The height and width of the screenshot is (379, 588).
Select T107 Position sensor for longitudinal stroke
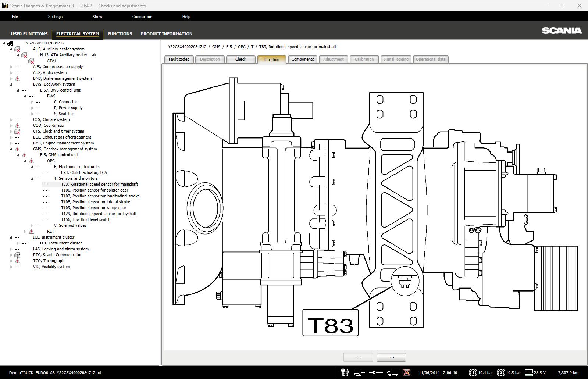[x=100, y=196]
